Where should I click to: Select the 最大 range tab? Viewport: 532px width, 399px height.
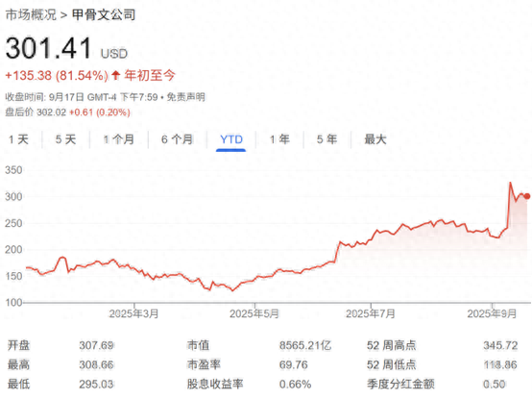pyautogui.click(x=375, y=139)
